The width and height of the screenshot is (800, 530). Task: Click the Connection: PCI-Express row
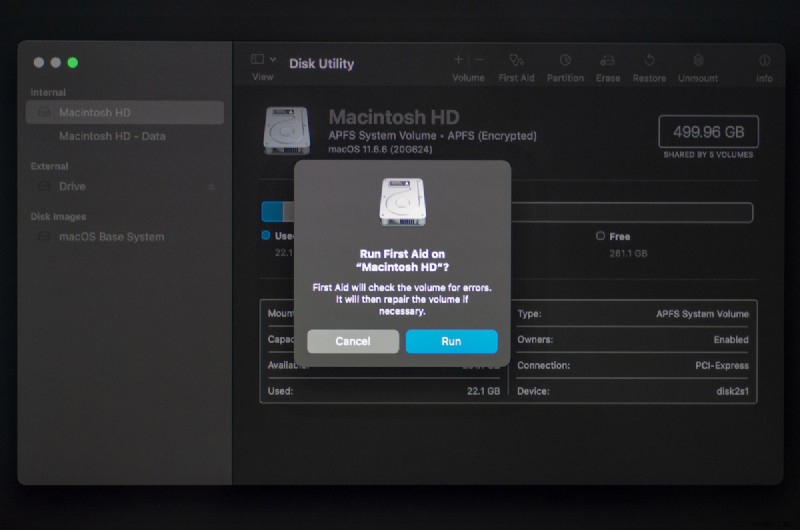coord(633,365)
